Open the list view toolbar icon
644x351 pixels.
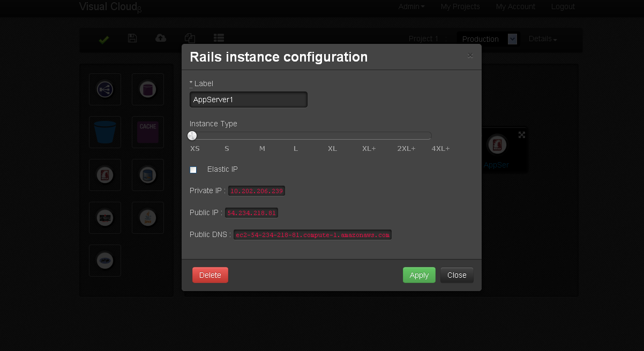coord(219,39)
